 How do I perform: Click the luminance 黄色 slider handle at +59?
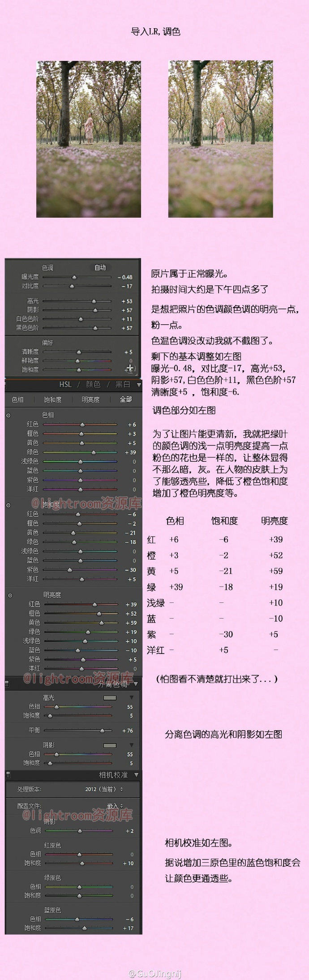(x=101, y=623)
